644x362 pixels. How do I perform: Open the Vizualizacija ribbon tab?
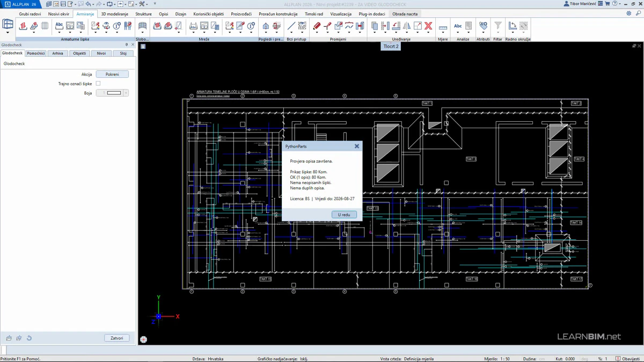(x=341, y=14)
